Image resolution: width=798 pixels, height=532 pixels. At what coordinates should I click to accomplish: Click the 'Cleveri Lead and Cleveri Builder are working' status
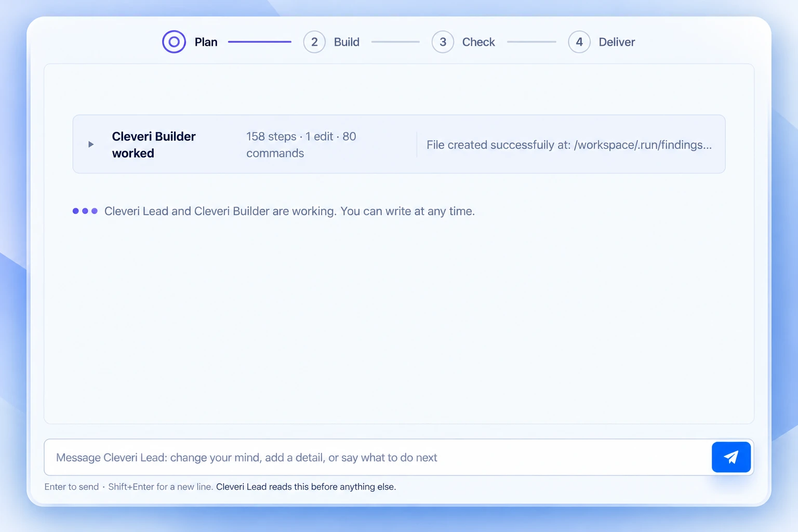point(289,211)
